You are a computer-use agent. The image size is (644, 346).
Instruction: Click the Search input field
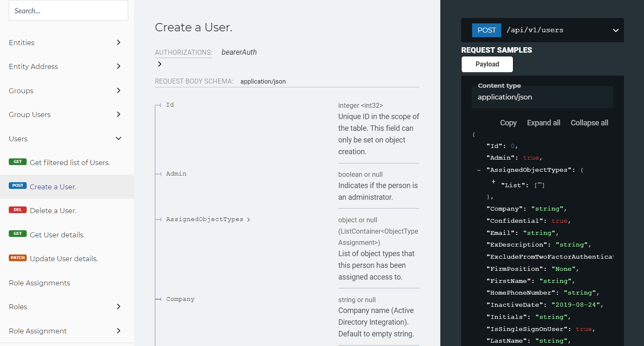[68, 10]
